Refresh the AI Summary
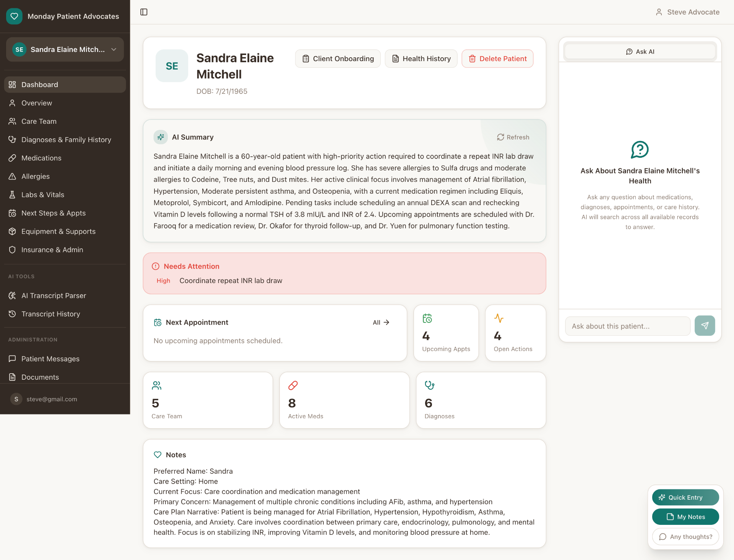The width and height of the screenshot is (734, 560). coord(513,137)
